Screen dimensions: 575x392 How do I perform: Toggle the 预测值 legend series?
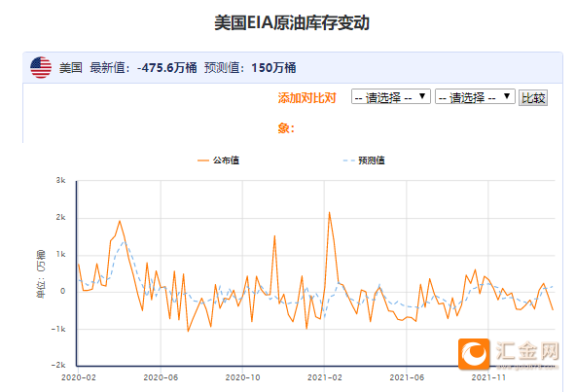tap(364, 160)
